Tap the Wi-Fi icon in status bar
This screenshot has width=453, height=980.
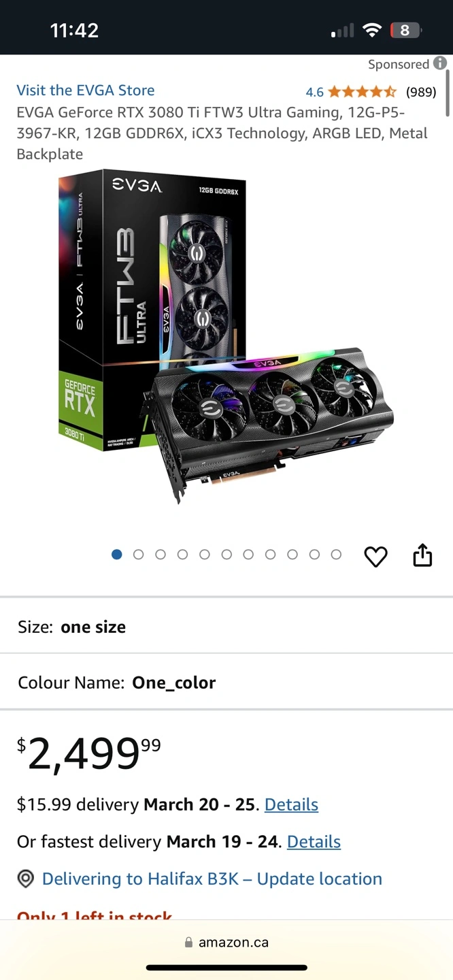tap(371, 30)
